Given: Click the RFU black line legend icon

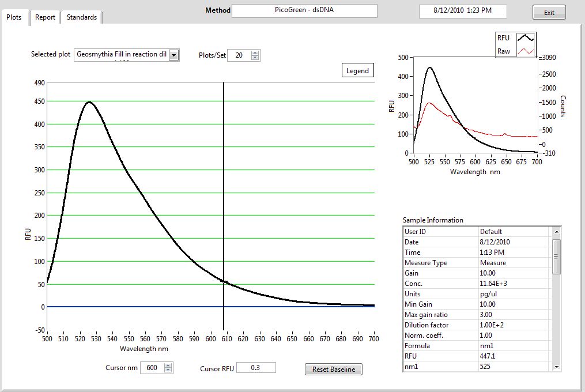Looking at the screenshot, I should click(526, 37).
